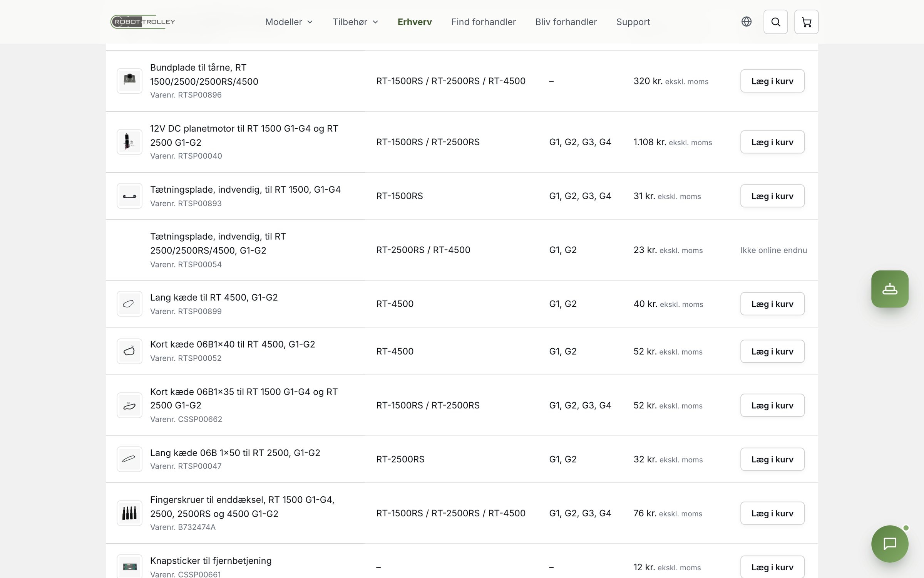The height and width of the screenshot is (578, 924).
Task: Open Kort kæde 06B1×40 thumbnail
Action: pos(129,351)
